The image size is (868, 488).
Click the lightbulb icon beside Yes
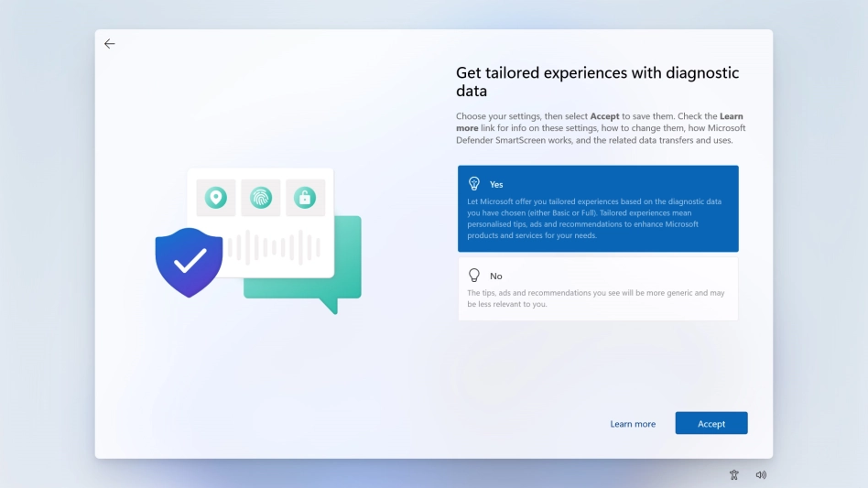[x=474, y=184]
